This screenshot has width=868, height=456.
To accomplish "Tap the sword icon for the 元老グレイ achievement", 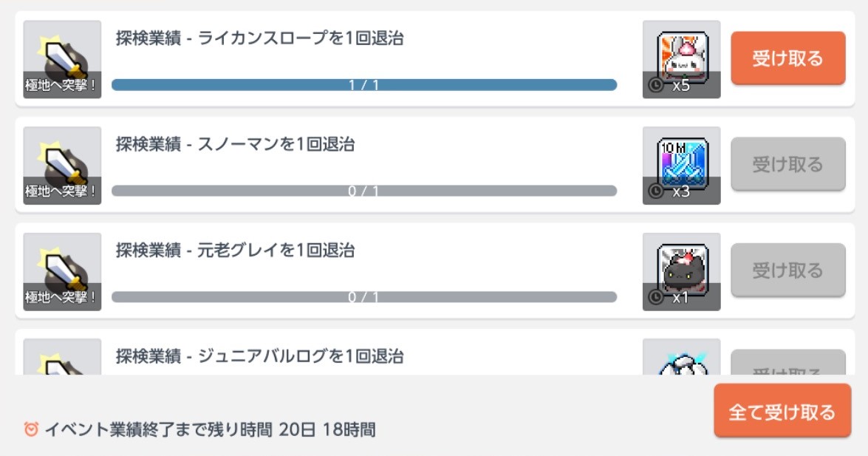I will click(x=62, y=271).
